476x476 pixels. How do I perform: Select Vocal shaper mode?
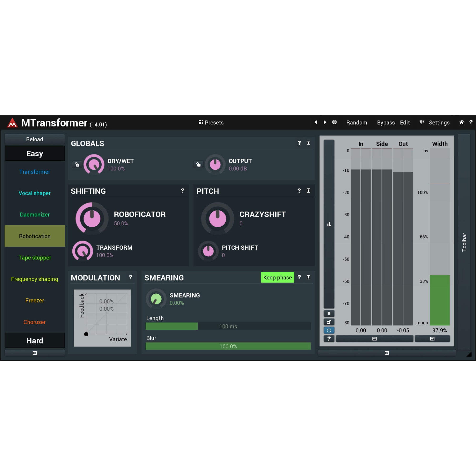click(x=35, y=193)
